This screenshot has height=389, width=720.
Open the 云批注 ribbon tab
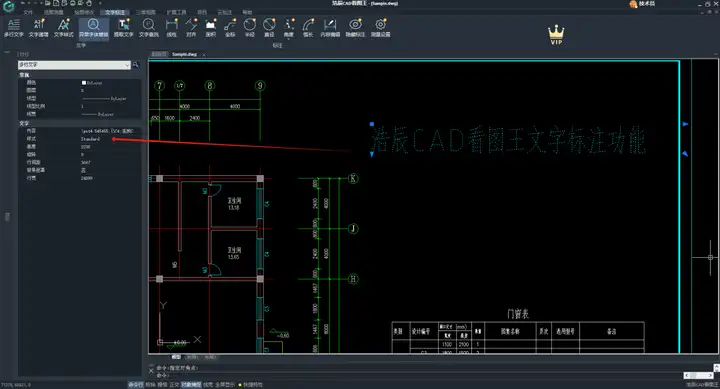point(225,12)
